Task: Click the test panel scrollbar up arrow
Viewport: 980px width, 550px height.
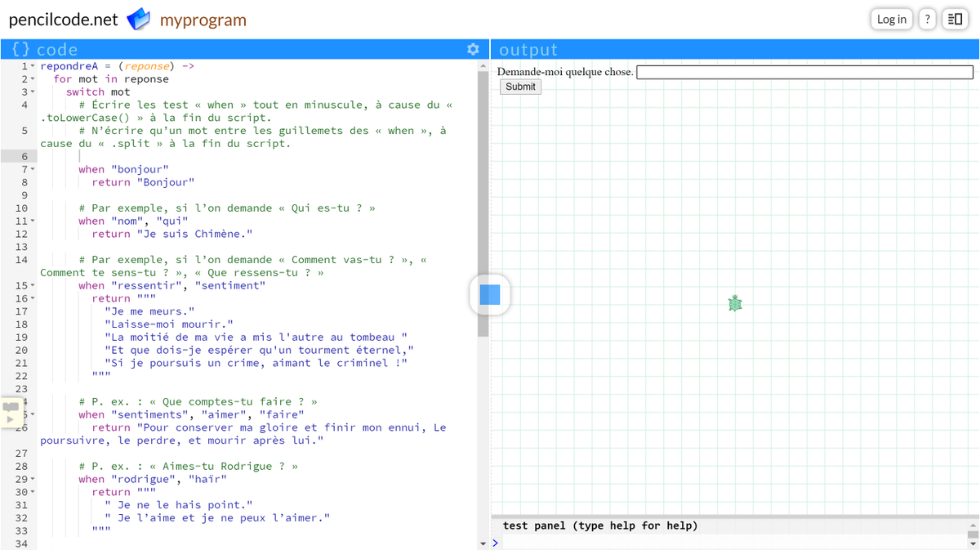Action: click(x=973, y=526)
